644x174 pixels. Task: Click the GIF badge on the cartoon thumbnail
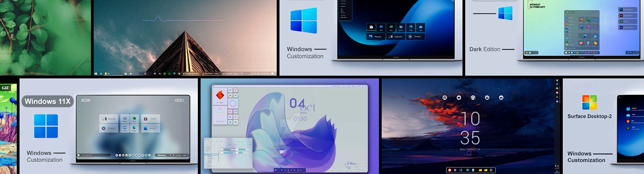pyautogui.click(x=5, y=88)
